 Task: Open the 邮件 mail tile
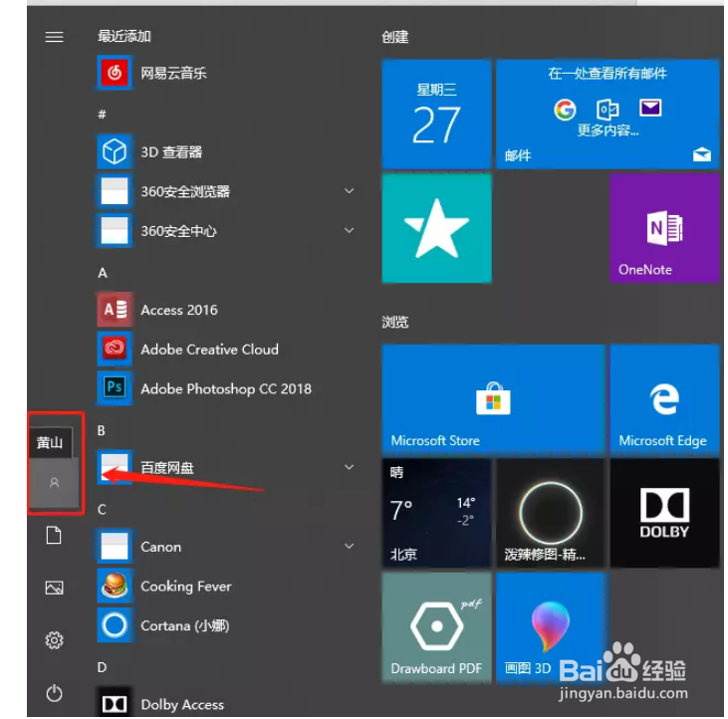607,114
